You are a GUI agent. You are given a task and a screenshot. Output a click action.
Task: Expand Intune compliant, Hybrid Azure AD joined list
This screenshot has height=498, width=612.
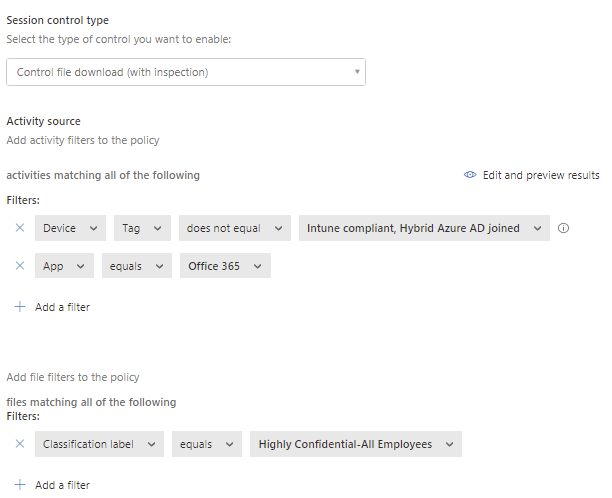point(424,228)
